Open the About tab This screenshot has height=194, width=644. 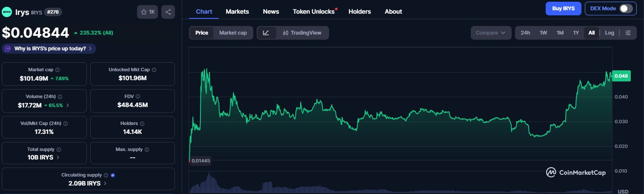tap(393, 12)
